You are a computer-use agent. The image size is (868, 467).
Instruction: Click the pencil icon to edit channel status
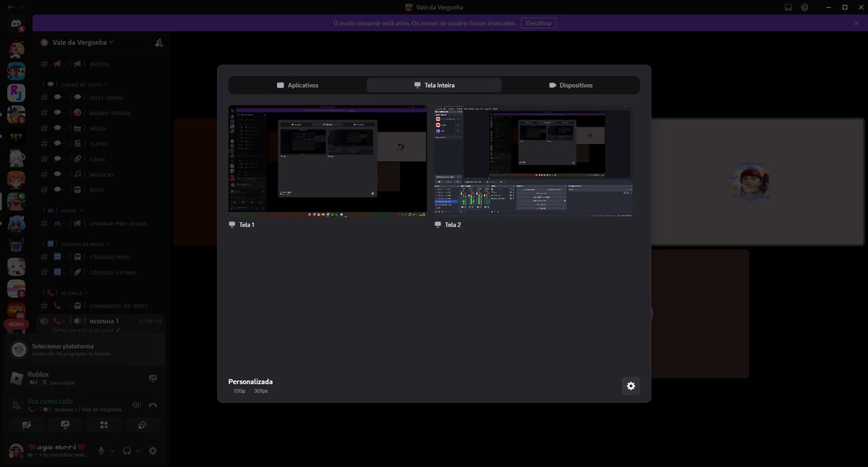pos(118,330)
